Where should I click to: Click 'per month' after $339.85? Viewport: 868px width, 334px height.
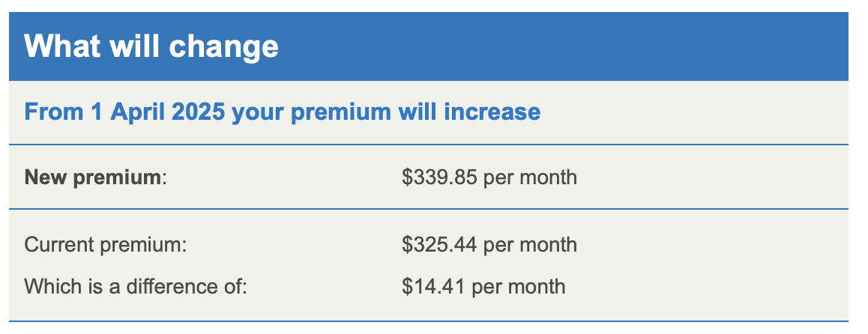(531, 177)
